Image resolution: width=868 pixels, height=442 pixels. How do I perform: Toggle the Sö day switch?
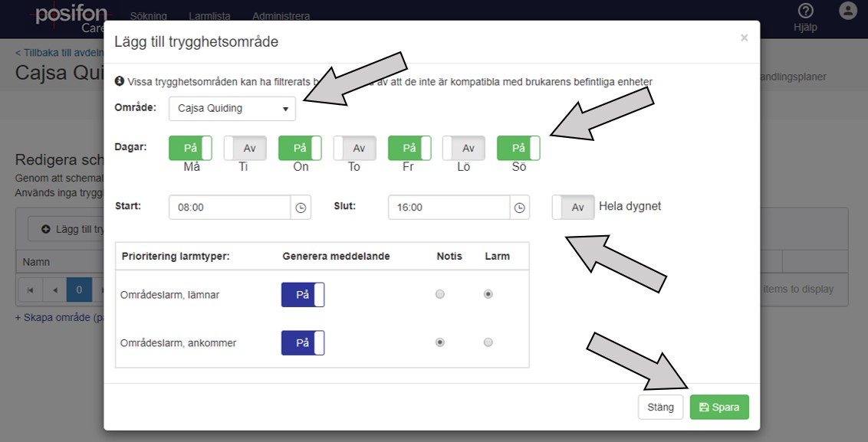[518, 149]
